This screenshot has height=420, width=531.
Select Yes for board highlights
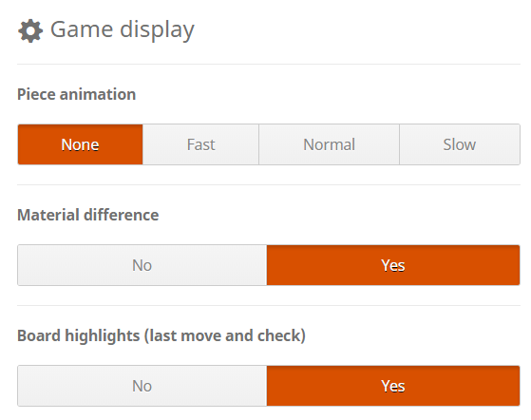point(393,386)
